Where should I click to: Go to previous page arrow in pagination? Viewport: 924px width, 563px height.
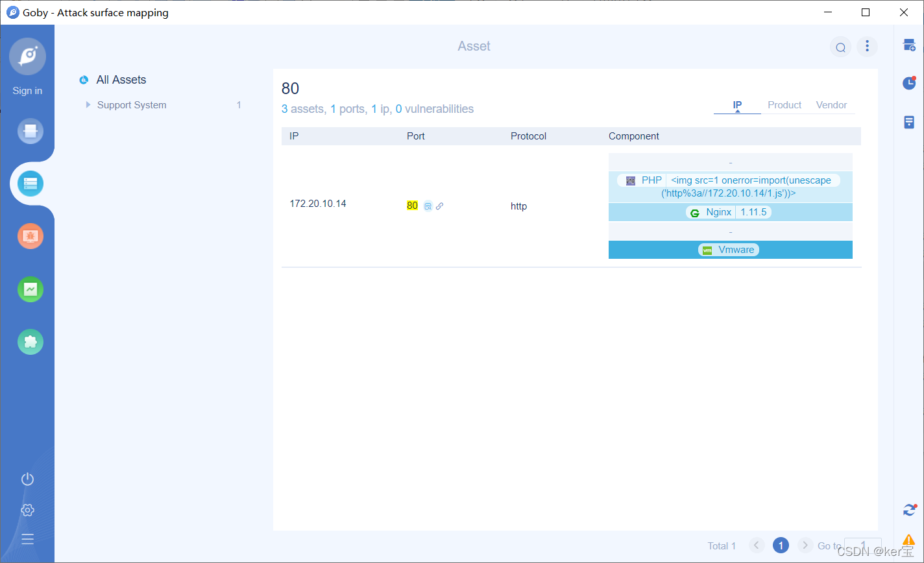tap(757, 545)
